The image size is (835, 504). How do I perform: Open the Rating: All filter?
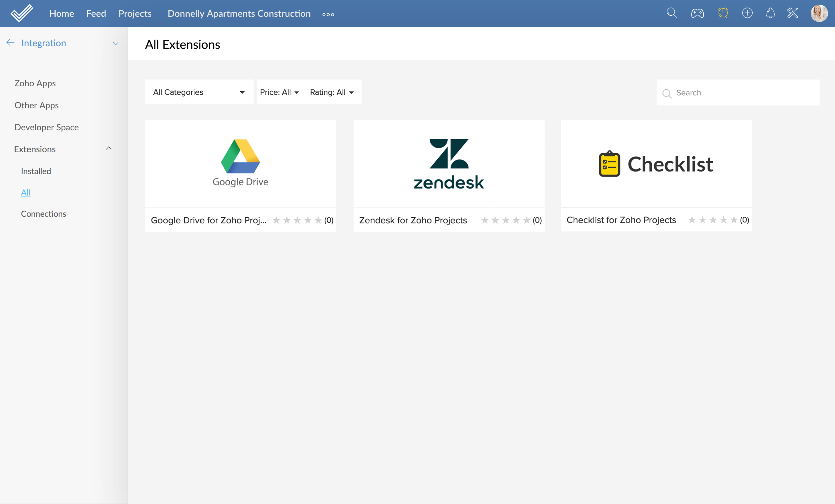pos(332,92)
